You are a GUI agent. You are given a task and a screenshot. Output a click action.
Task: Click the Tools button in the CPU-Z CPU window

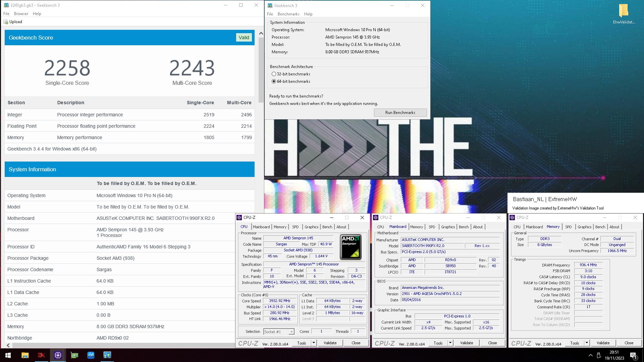302,343
